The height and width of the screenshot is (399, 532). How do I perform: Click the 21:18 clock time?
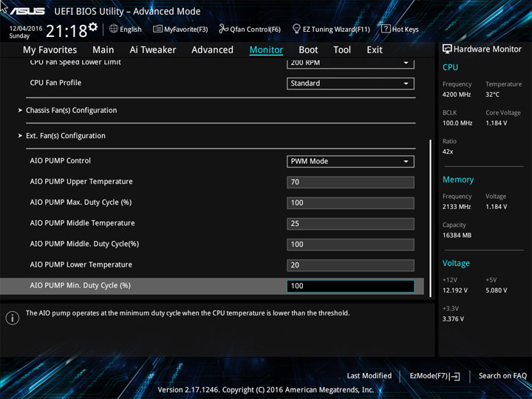click(66, 31)
